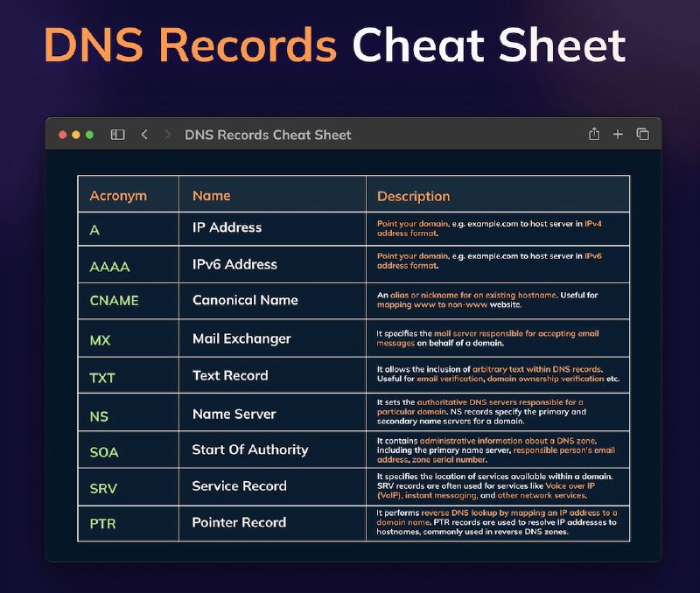
Task: Open the share icon in the toolbar
Action: 594,134
